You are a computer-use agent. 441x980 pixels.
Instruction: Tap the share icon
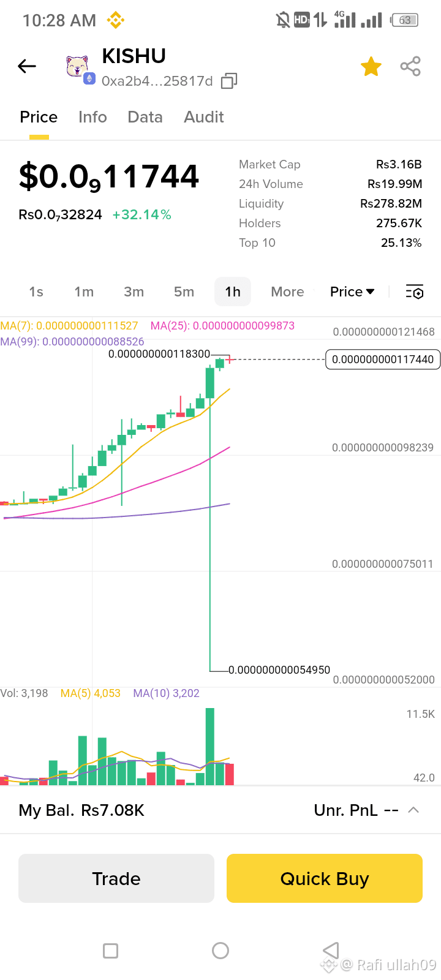point(410,66)
